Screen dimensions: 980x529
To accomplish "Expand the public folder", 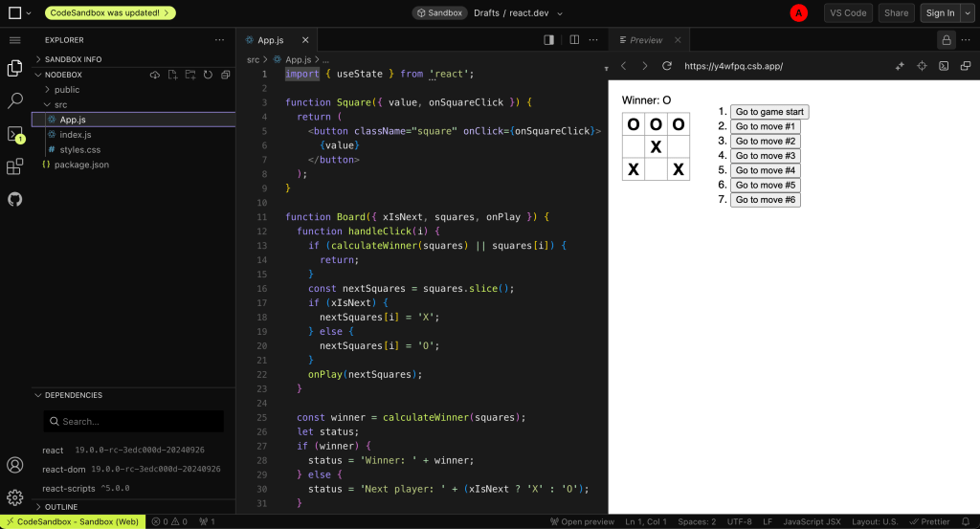I will pyautogui.click(x=67, y=90).
